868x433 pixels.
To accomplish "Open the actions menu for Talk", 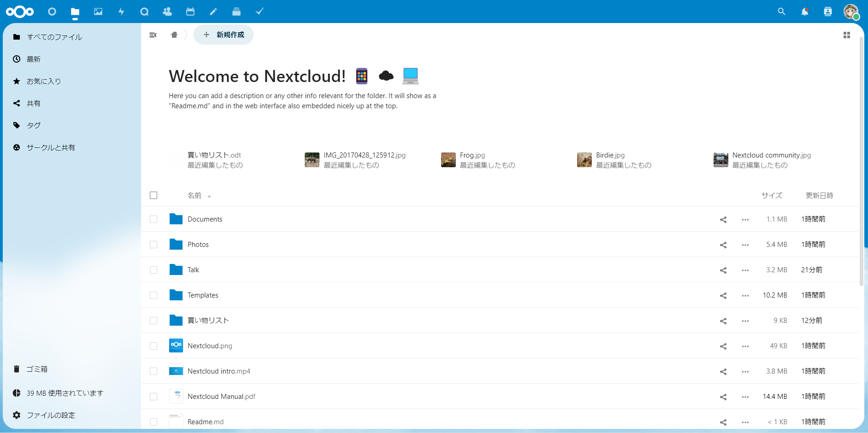I will [745, 270].
